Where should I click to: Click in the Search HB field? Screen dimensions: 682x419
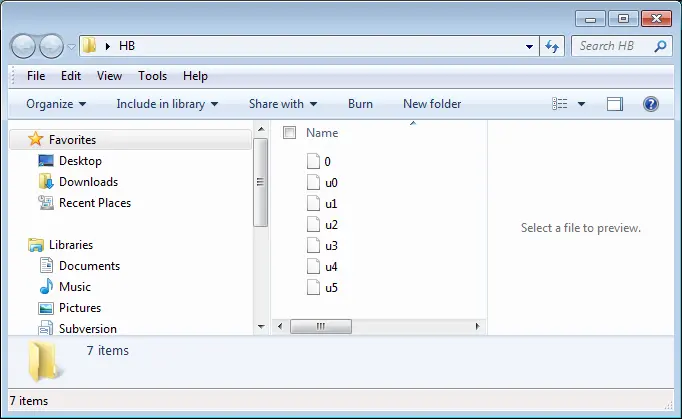click(x=612, y=46)
